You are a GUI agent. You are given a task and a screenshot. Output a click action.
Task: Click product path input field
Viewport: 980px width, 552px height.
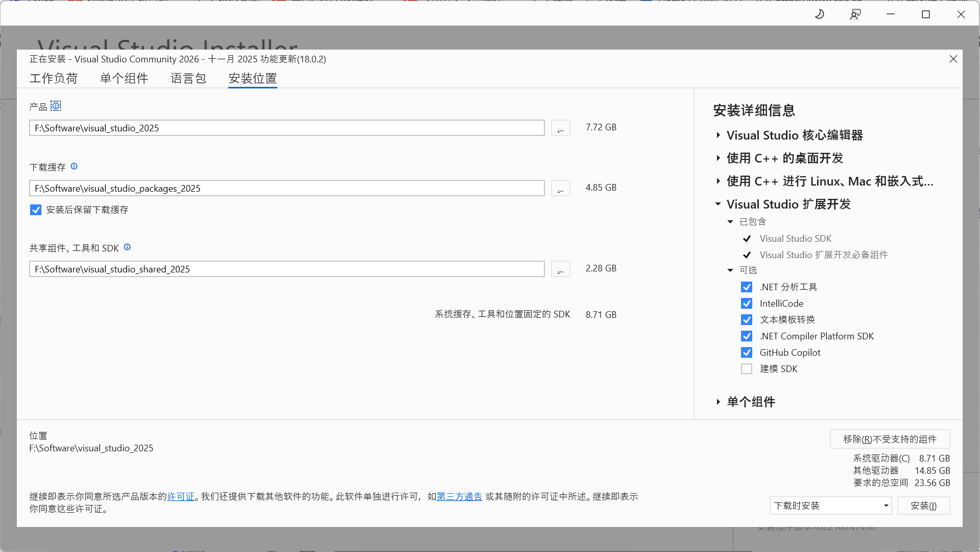pos(287,128)
